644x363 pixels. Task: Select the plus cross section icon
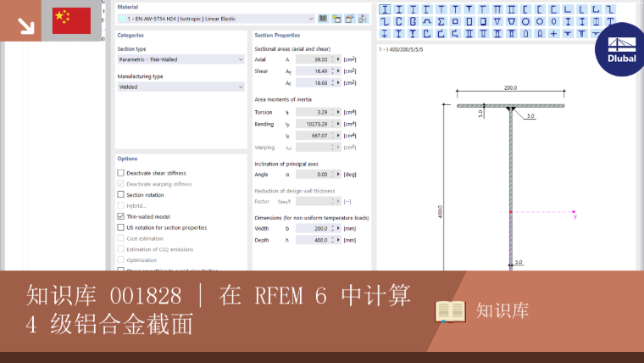click(553, 34)
